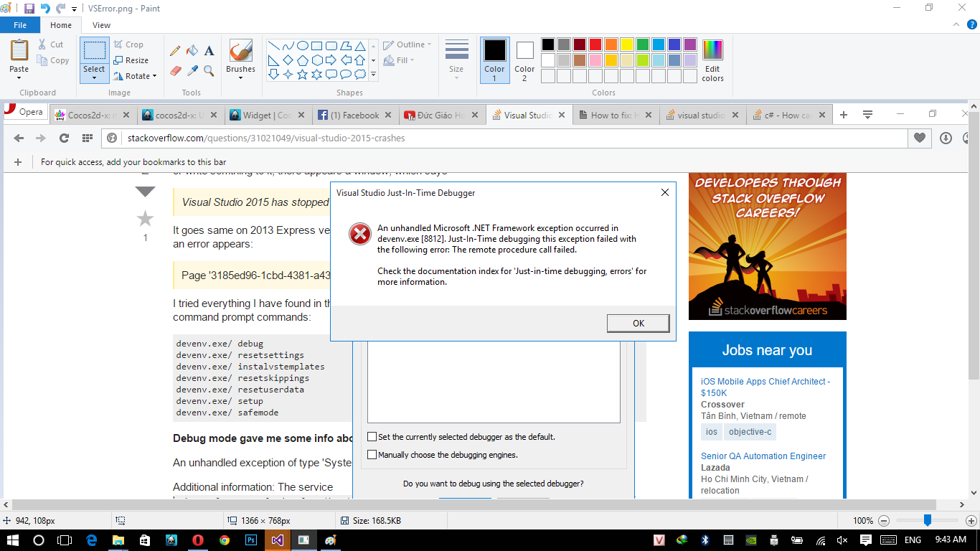Open the Shape Fill dropdown
This screenshot has height=551, width=980.
point(399,60)
